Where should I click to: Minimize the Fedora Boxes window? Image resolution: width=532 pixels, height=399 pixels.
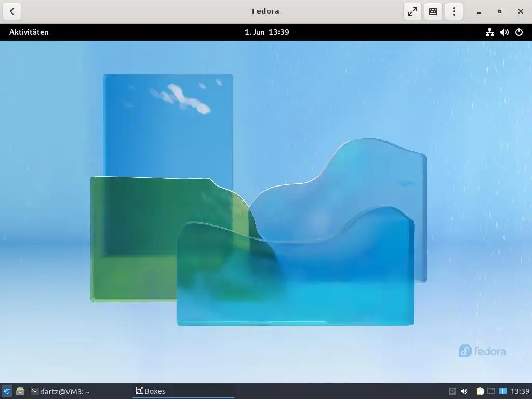478,11
